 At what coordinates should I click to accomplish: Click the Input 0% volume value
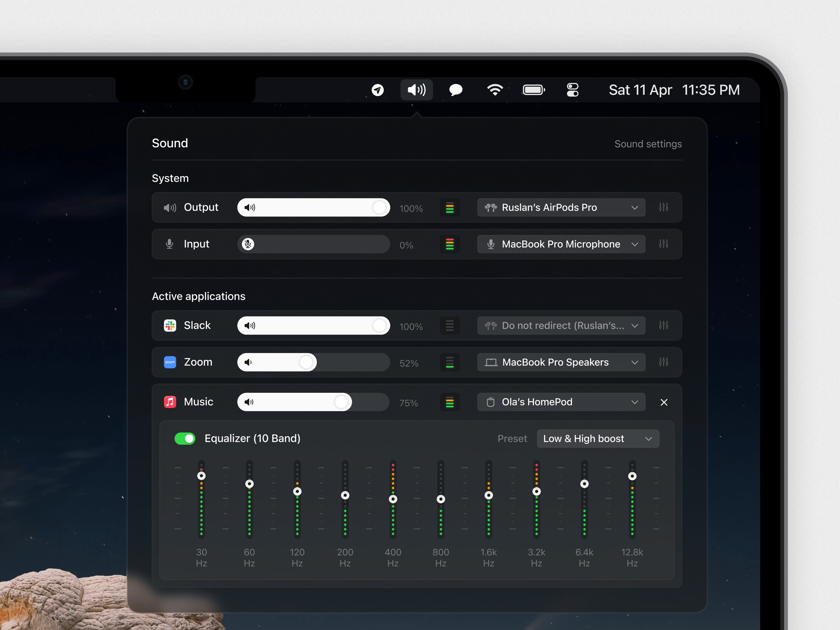coord(406,245)
